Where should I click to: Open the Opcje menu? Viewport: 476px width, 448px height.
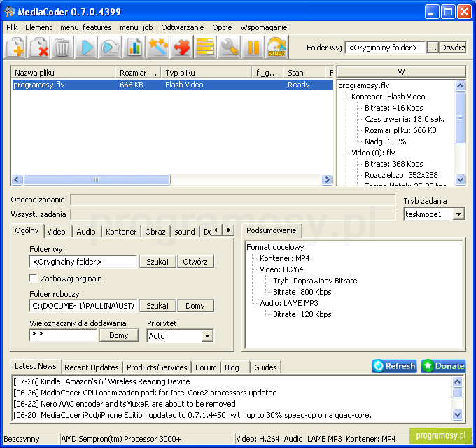click(222, 27)
